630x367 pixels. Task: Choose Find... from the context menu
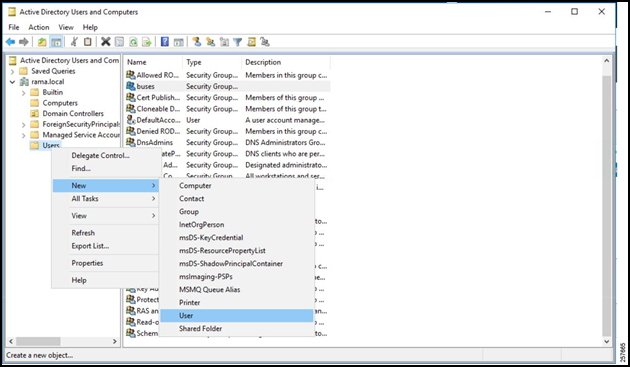point(106,168)
